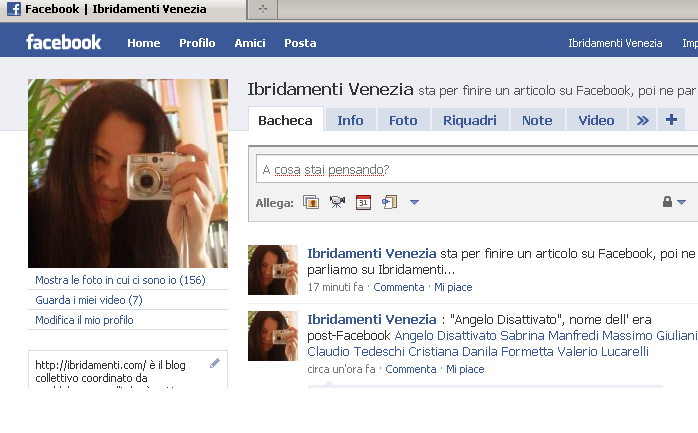The image size is (698, 433).
Task: Expand more attachment options arrow
Action: pos(414,202)
